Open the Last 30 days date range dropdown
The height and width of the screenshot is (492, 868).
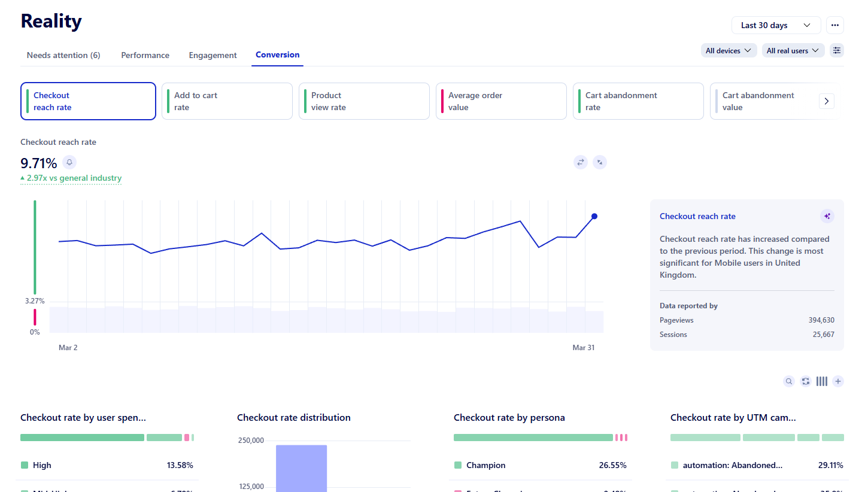(x=776, y=25)
